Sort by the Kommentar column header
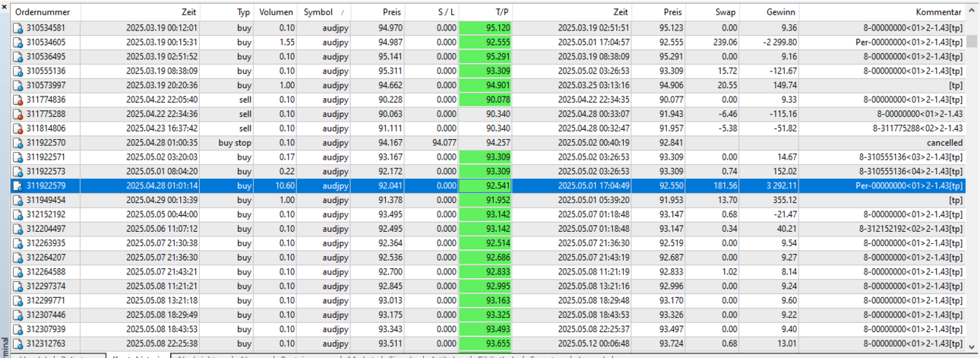 (x=882, y=12)
